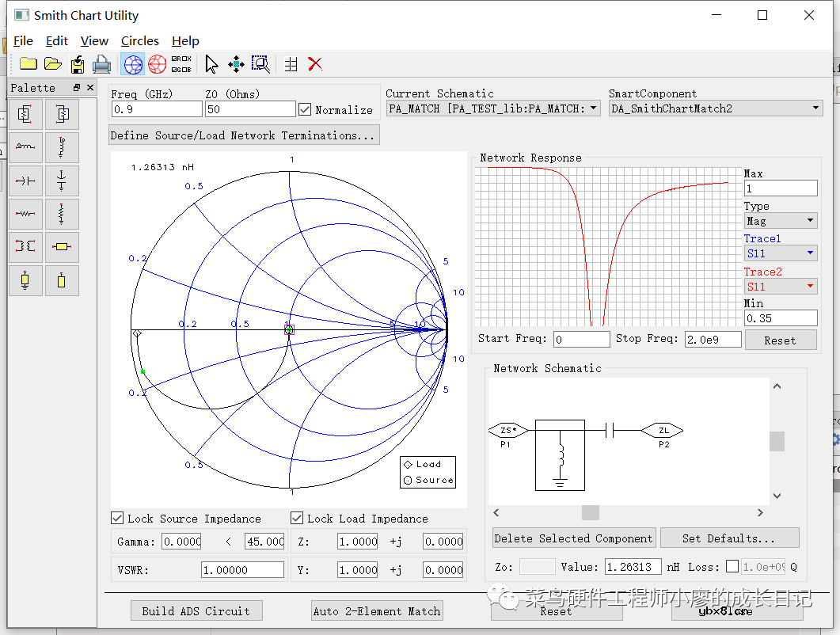Toggle Lock Source Impedance checkbox
This screenshot has height=635, width=840.
point(118,519)
